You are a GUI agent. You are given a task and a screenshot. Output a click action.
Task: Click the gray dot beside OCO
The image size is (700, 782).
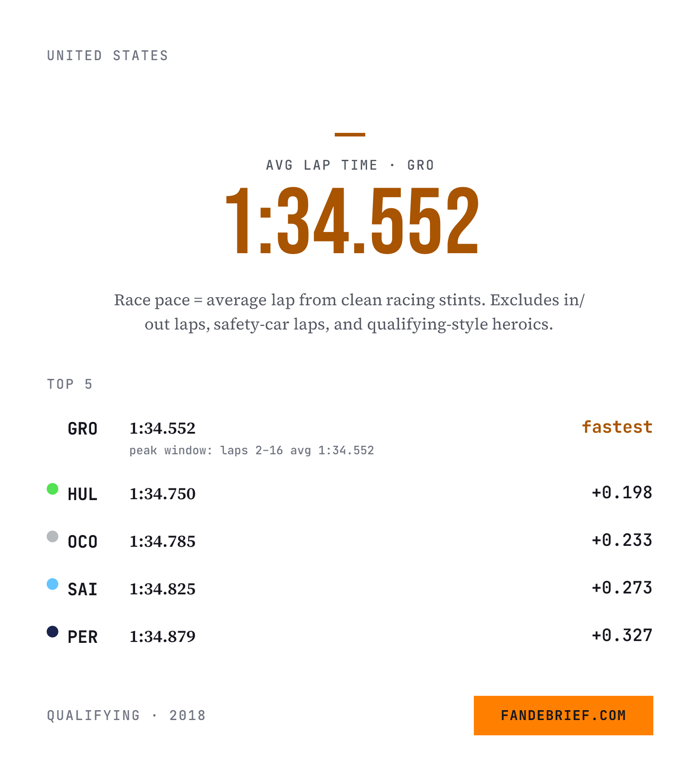tap(52, 536)
